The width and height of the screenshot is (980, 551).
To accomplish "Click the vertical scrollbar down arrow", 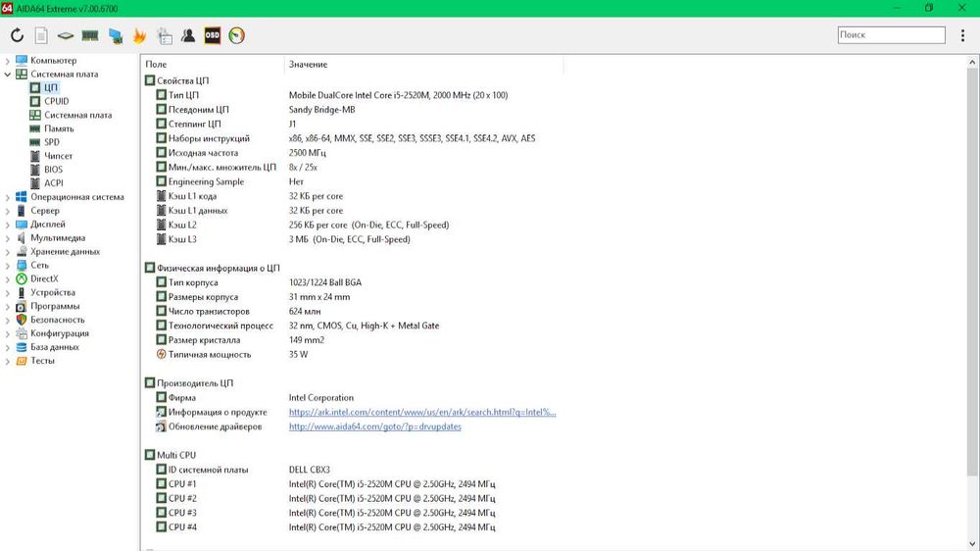I will point(972,543).
